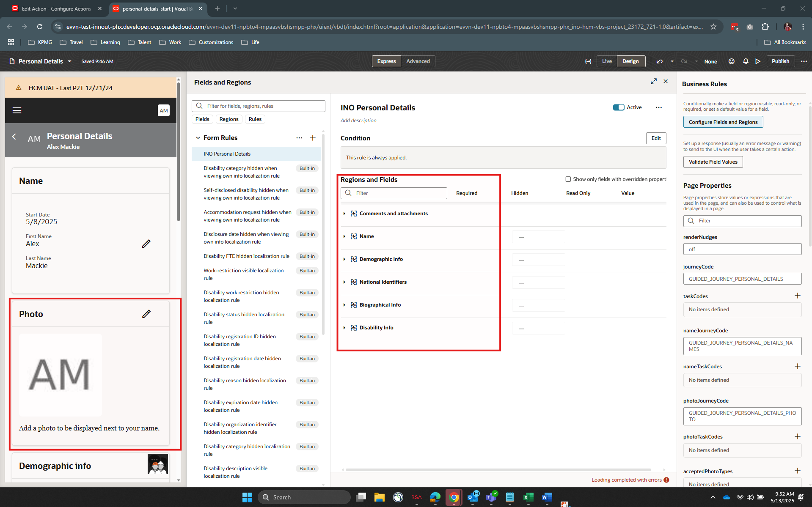Expand the Demographic Info region
This screenshot has height=507, width=812.
pyautogui.click(x=344, y=259)
